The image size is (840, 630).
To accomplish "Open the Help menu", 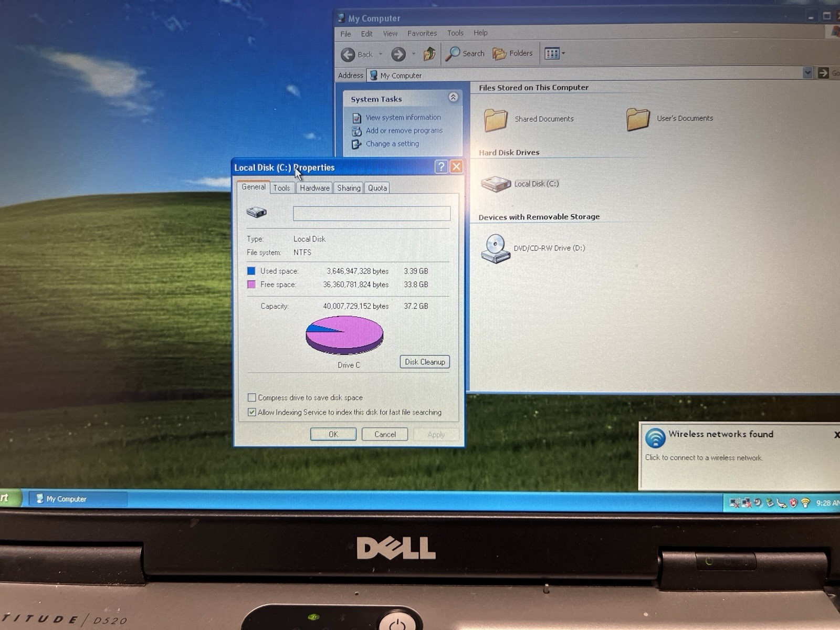I will pyautogui.click(x=480, y=33).
